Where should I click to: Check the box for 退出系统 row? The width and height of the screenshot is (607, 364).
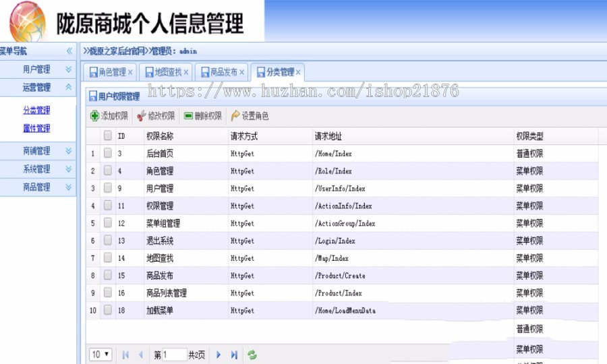(108, 240)
